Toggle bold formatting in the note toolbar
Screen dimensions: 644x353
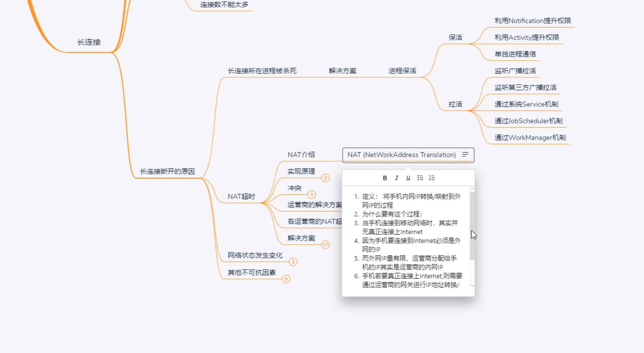coord(384,177)
